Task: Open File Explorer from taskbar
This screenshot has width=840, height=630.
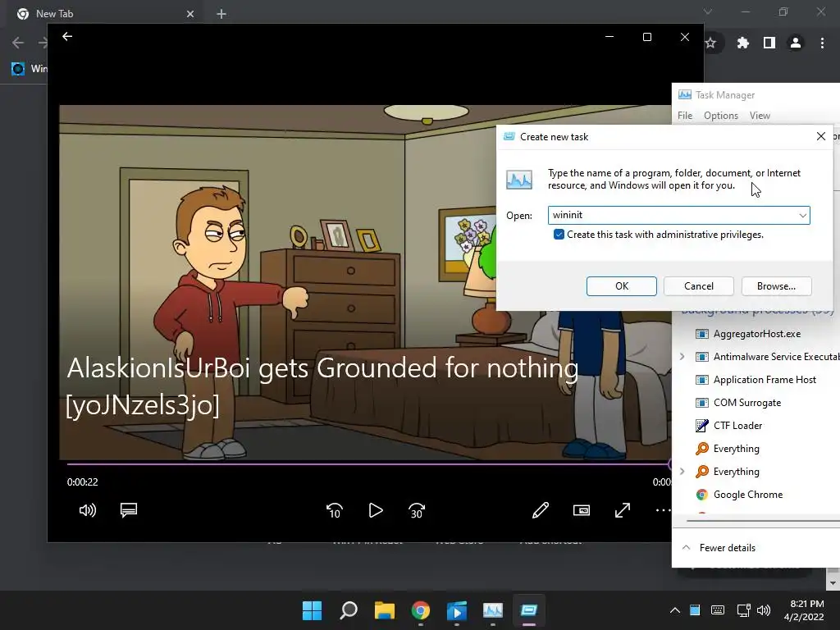Action: [384, 610]
